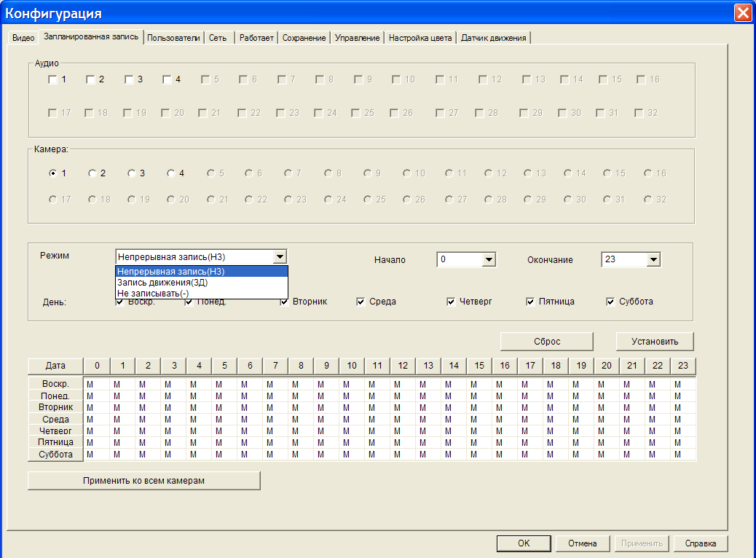The width and height of the screenshot is (756, 558).
Task: Choose Не записывать(-) option
Action: 153,293
